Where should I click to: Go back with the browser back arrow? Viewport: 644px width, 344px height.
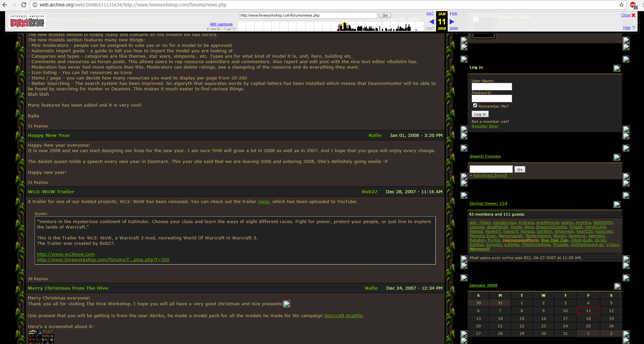point(5,5)
